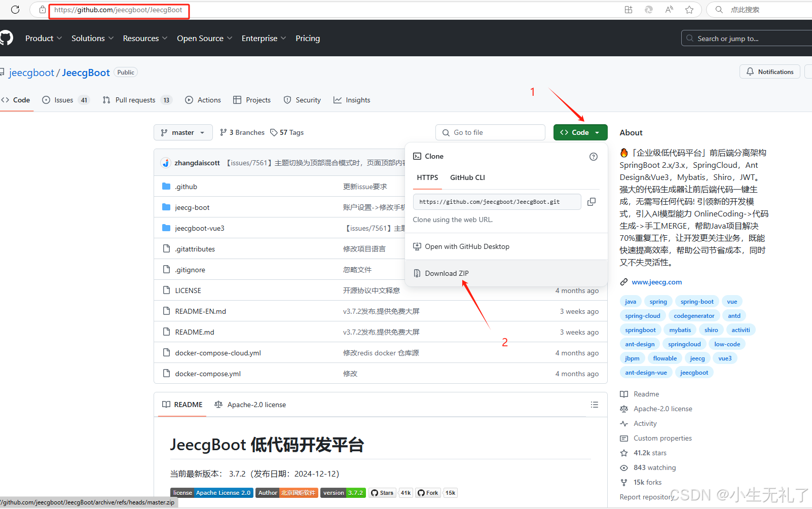Click the site lock icon in address bar
The width and height of the screenshot is (812, 509).
(43, 10)
